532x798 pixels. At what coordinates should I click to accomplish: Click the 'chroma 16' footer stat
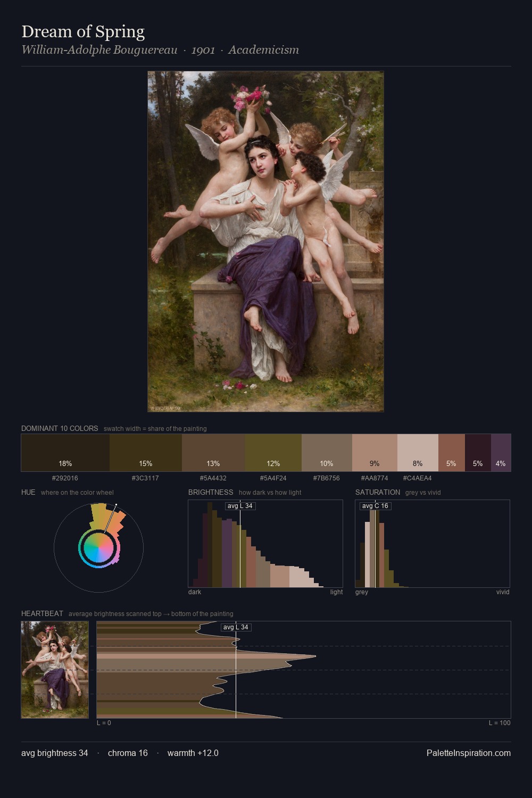click(x=128, y=753)
